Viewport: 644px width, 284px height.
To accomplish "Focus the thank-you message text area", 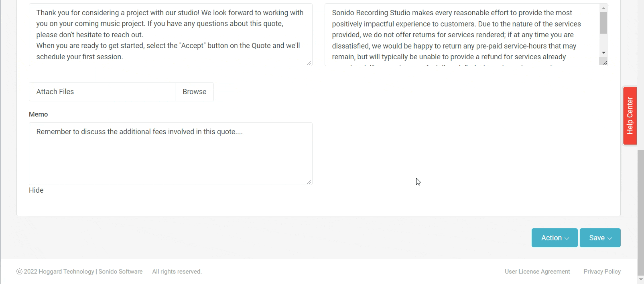I will tap(171, 35).
